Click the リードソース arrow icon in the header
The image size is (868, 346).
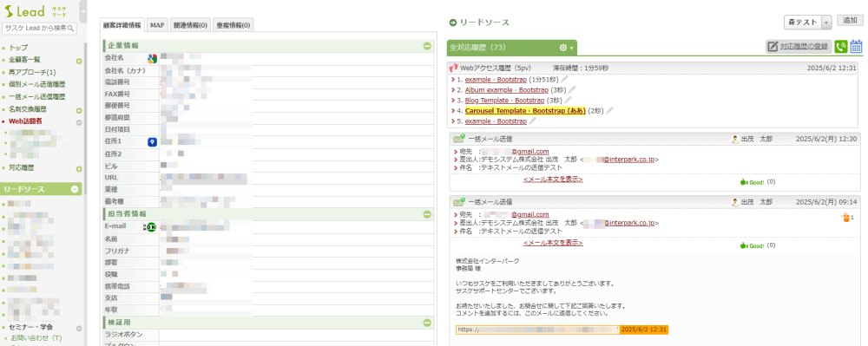(x=453, y=23)
